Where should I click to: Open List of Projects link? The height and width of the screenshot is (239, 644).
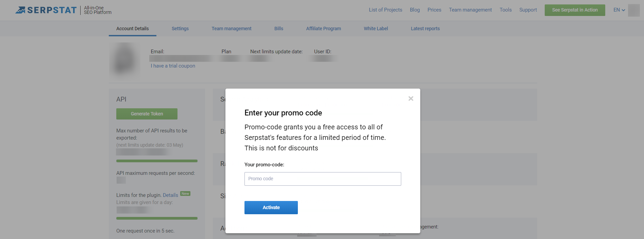point(385,10)
